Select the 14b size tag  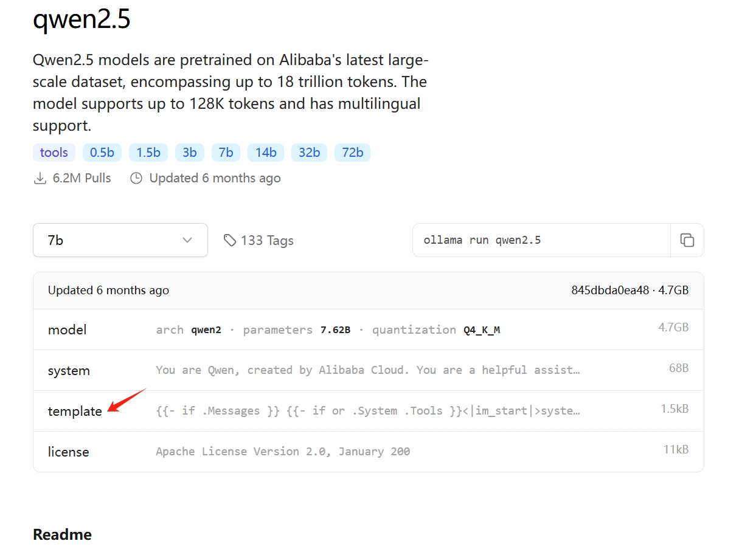[266, 153]
